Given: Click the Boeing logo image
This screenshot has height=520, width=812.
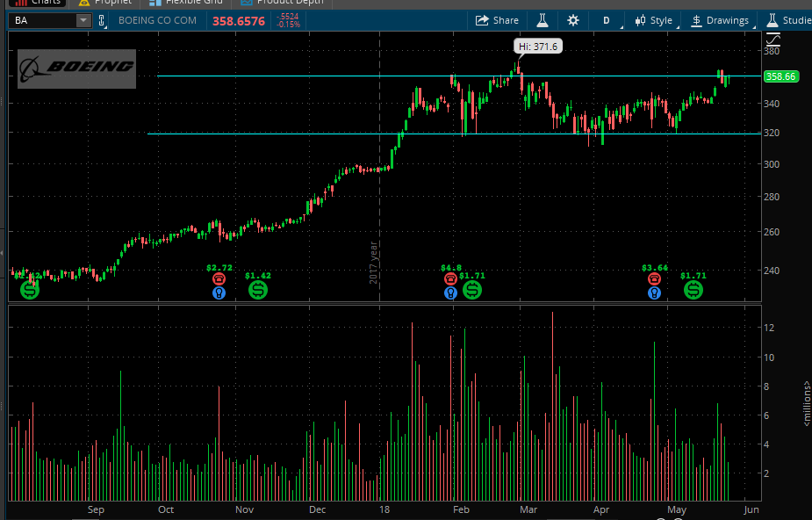Looking at the screenshot, I should pos(76,69).
